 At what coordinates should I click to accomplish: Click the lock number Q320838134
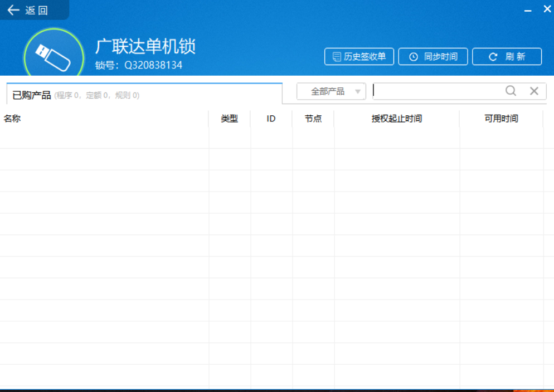click(153, 65)
